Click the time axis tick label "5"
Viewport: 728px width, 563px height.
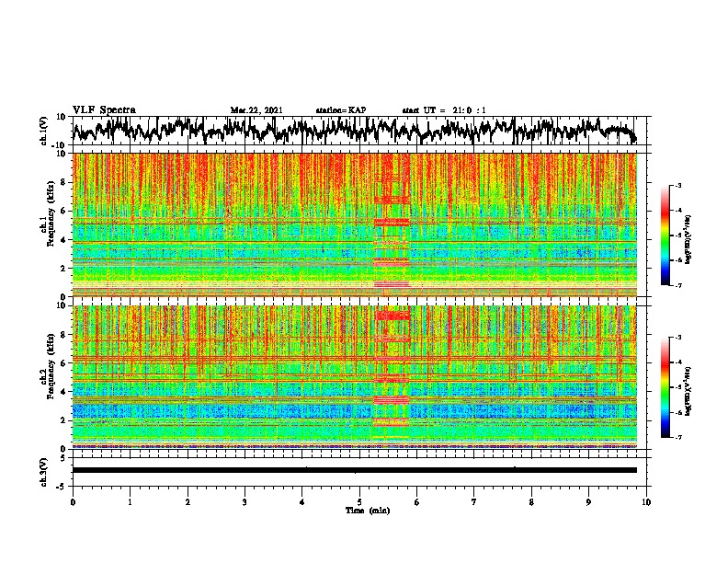pos(359,502)
